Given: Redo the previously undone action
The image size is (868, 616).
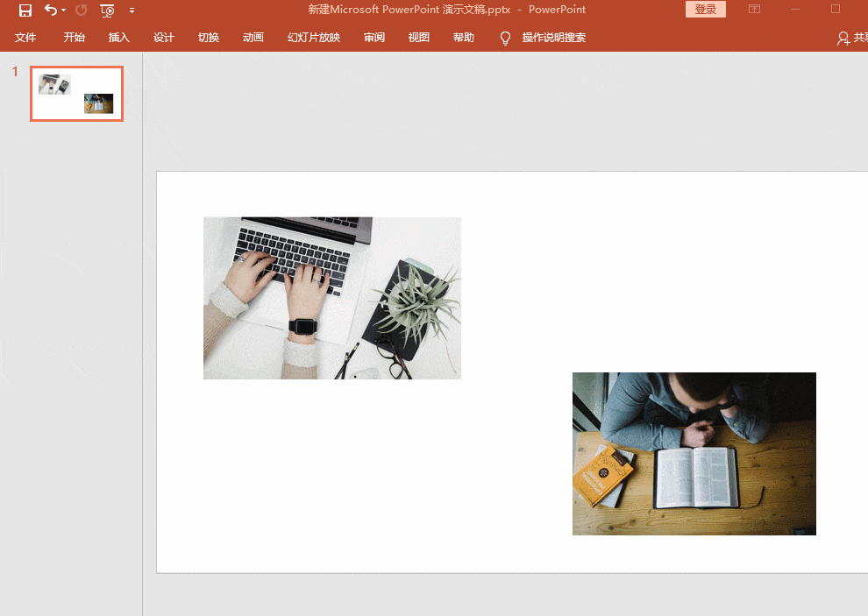Looking at the screenshot, I should click(82, 10).
